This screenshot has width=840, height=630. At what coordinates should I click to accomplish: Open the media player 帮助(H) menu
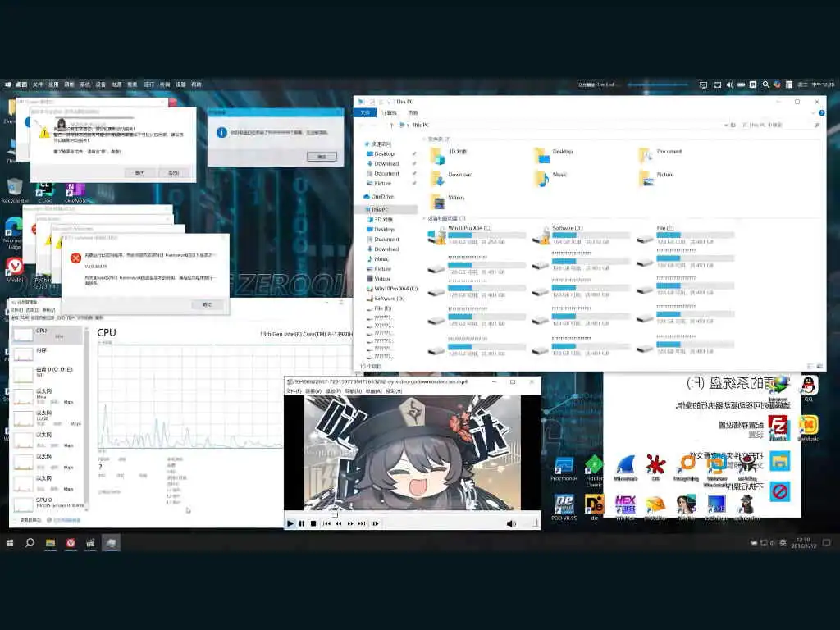coord(394,391)
